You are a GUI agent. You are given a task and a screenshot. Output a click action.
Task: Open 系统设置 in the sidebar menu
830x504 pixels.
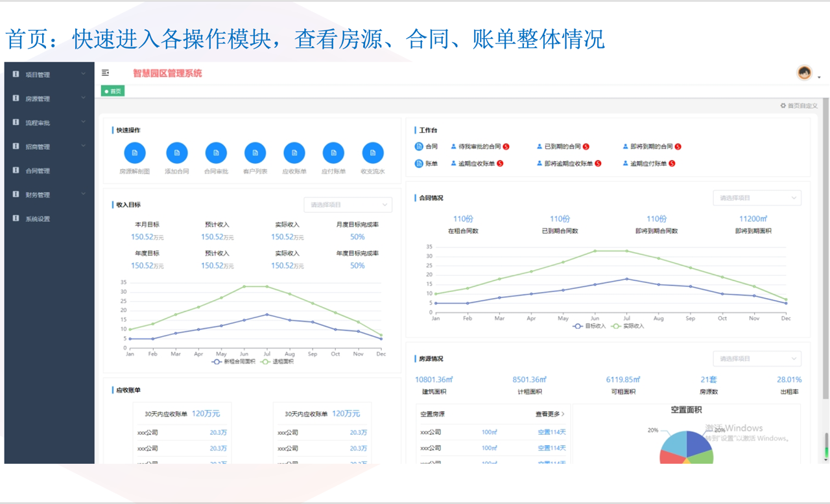[x=49, y=218]
